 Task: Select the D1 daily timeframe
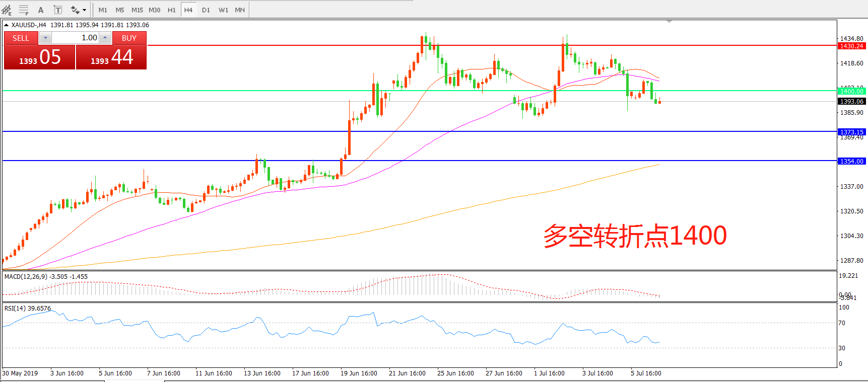pyautogui.click(x=206, y=10)
